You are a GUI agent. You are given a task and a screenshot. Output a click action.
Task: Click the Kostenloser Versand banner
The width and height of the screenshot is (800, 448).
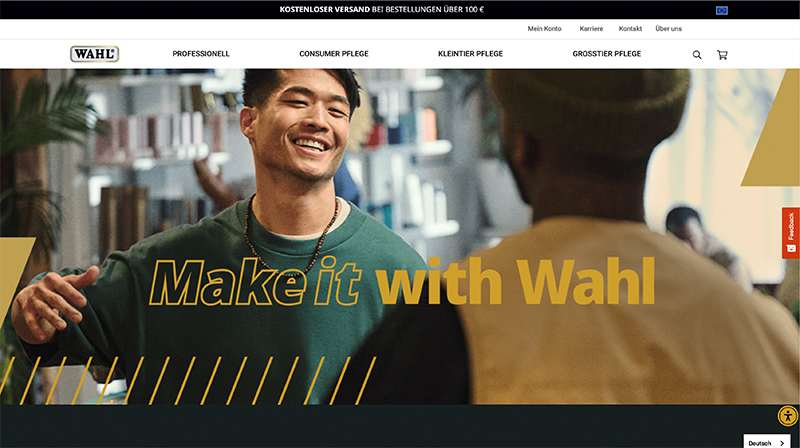(382, 9)
